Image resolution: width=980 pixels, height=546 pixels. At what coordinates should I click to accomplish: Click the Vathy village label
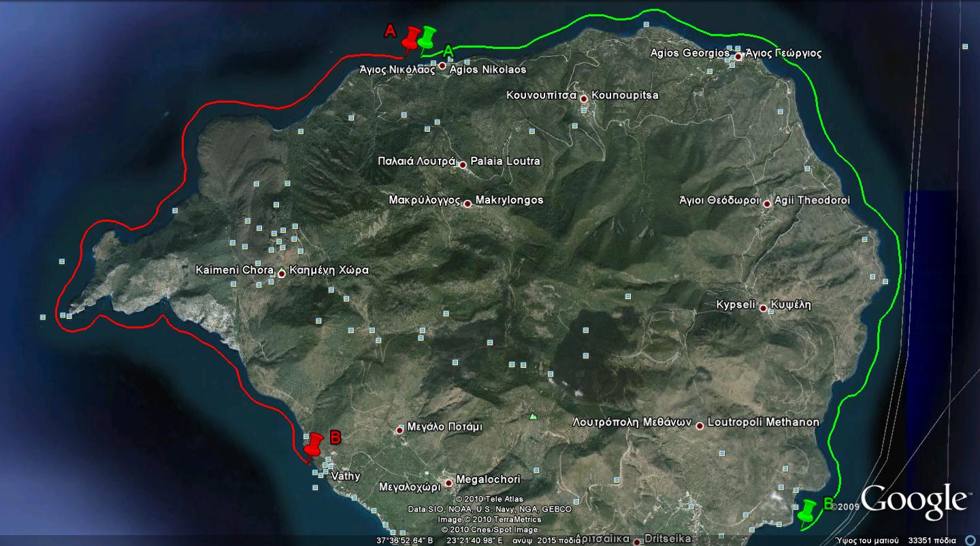345,477
